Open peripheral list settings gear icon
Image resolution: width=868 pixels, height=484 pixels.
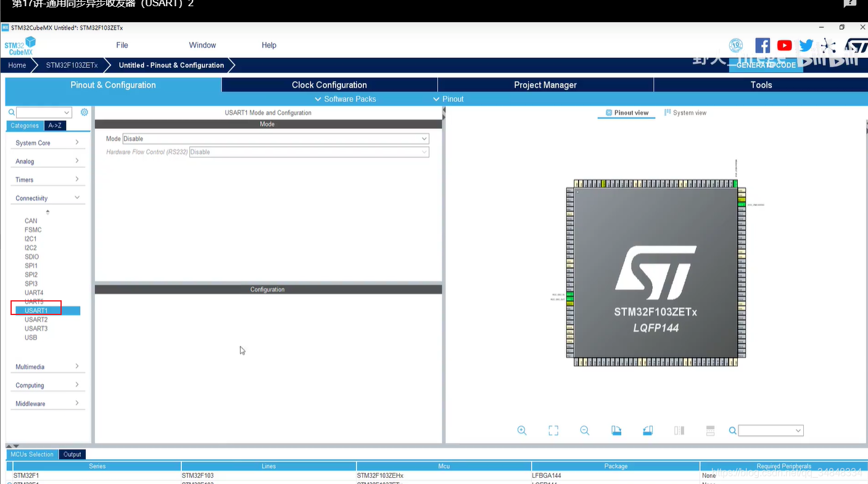[85, 112]
